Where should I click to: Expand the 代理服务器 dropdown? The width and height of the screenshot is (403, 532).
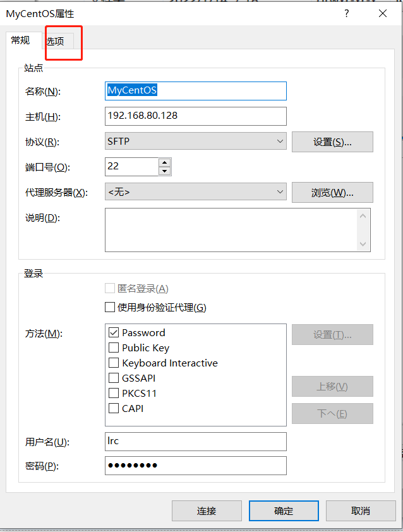tap(195, 192)
